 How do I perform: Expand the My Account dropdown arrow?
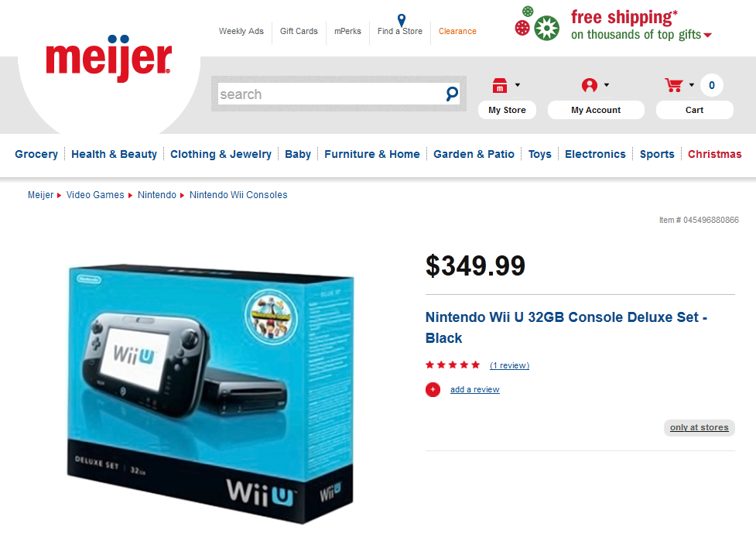click(x=607, y=85)
